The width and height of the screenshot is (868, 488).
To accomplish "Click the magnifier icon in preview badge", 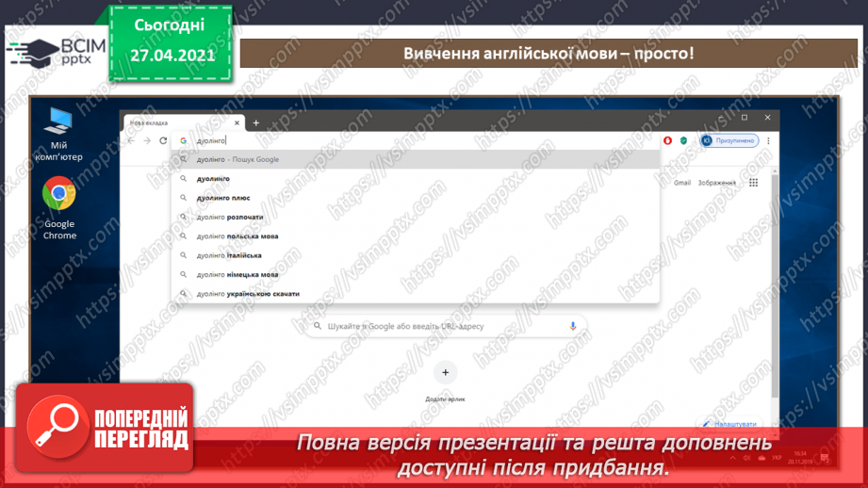I will (x=57, y=427).
